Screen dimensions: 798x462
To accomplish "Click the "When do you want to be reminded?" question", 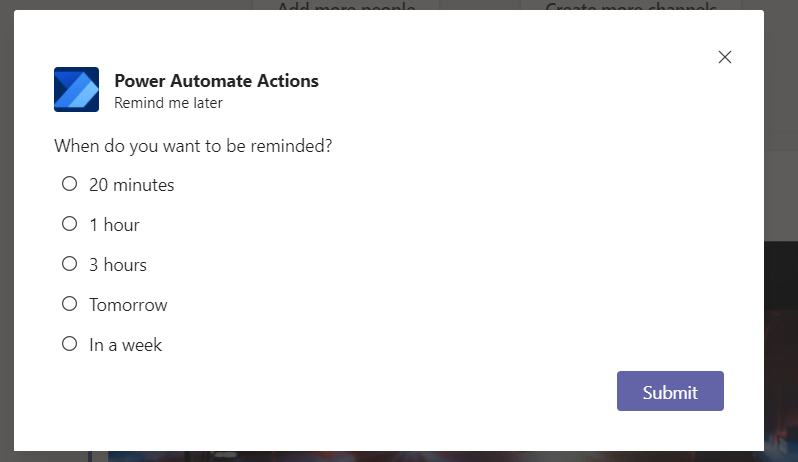I will [x=193, y=146].
